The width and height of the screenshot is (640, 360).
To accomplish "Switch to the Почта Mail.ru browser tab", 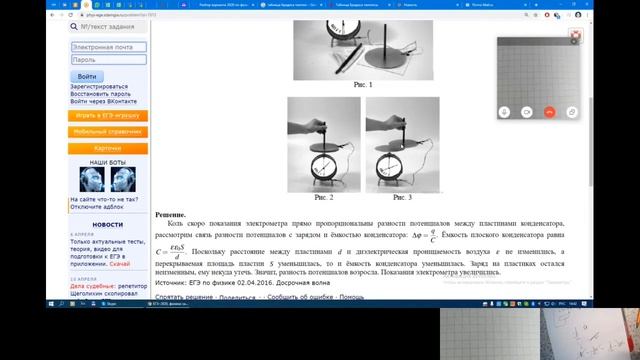I will [x=497, y=5].
